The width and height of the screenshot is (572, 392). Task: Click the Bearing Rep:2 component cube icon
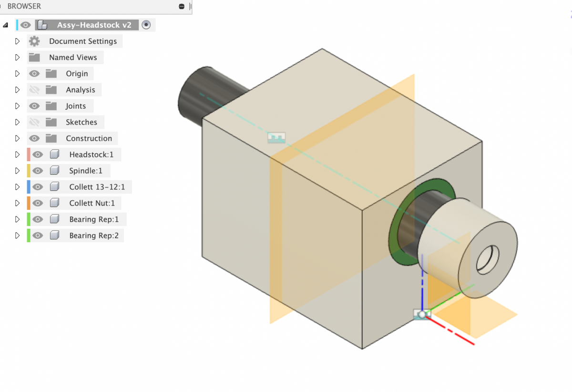[x=54, y=236]
